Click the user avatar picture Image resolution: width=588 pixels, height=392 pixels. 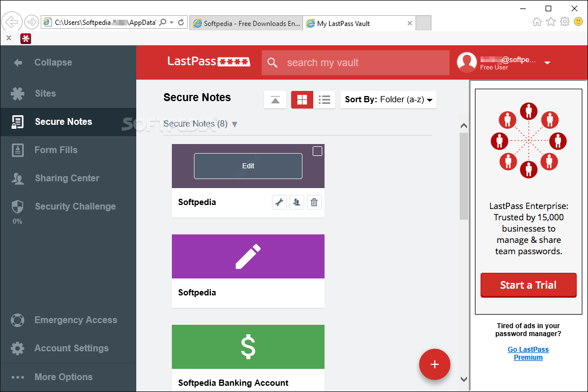pos(467,62)
